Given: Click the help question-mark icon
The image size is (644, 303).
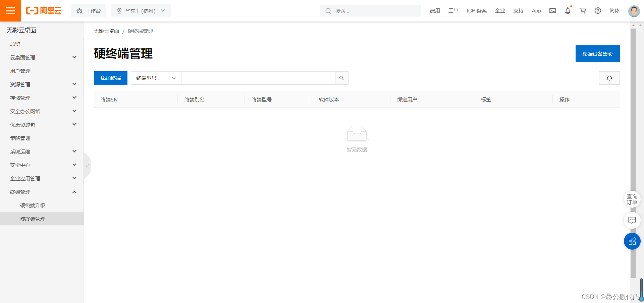Looking at the screenshot, I should [x=598, y=11].
